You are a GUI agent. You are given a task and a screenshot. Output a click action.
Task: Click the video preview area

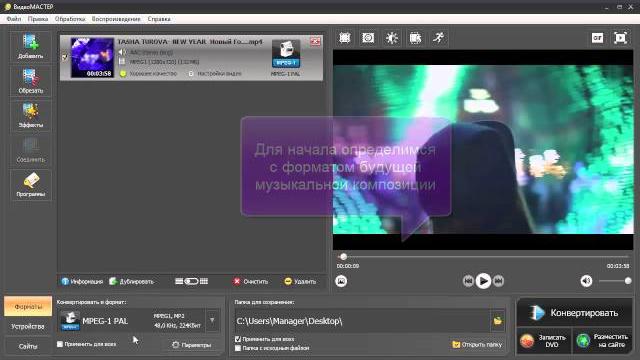(x=483, y=149)
